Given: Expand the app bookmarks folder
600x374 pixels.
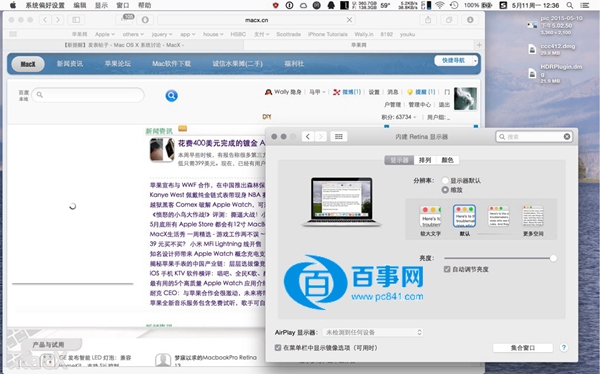Looking at the screenshot, I should pos(188,34).
